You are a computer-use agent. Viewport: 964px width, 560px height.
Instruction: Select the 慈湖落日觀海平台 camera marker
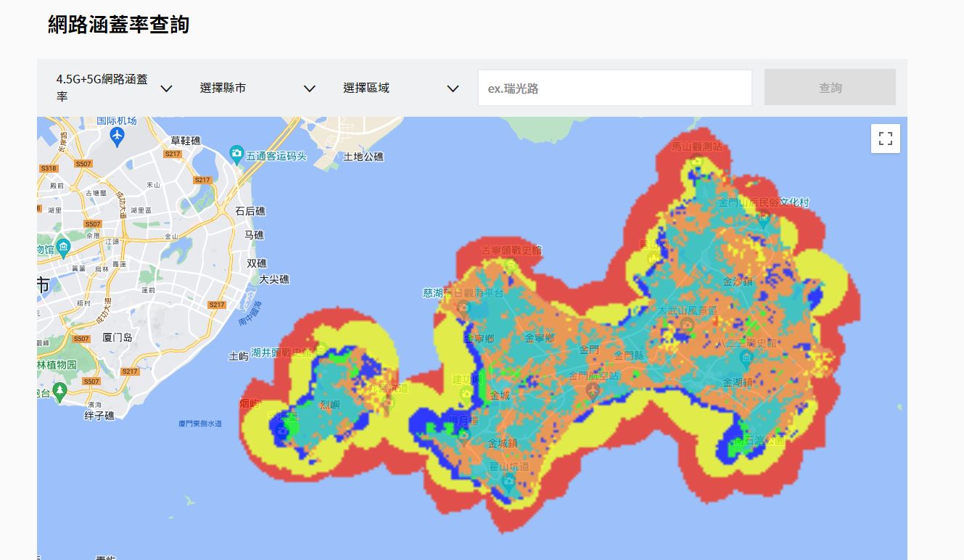coord(463,308)
